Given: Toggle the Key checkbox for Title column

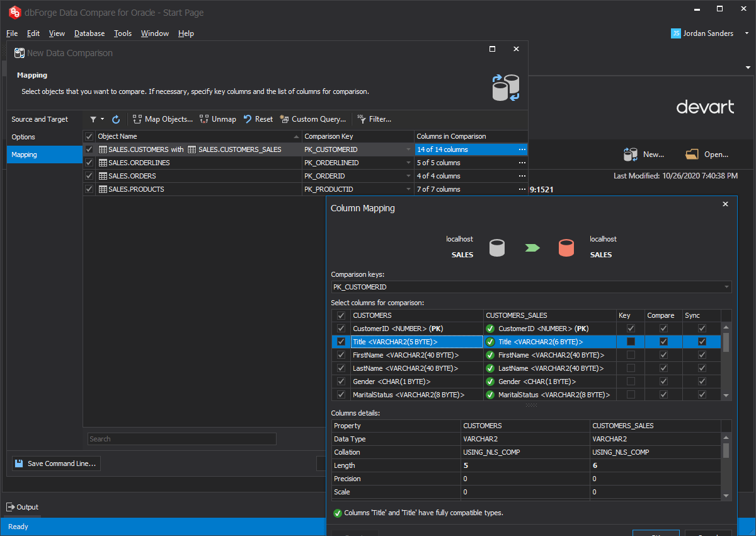Looking at the screenshot, I should point(631,342).
